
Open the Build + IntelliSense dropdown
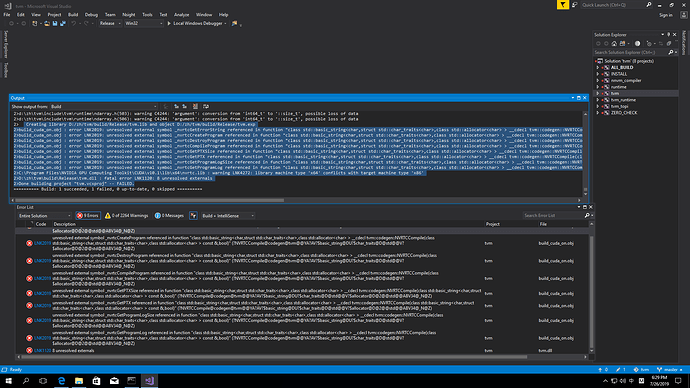(x=228, y=216)
